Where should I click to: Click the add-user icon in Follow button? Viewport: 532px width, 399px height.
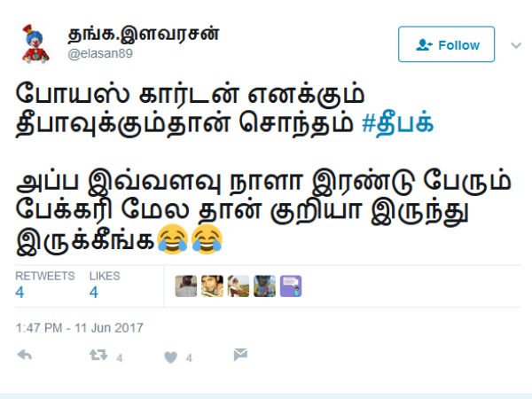pyautogui.click(x=424, y=45)
